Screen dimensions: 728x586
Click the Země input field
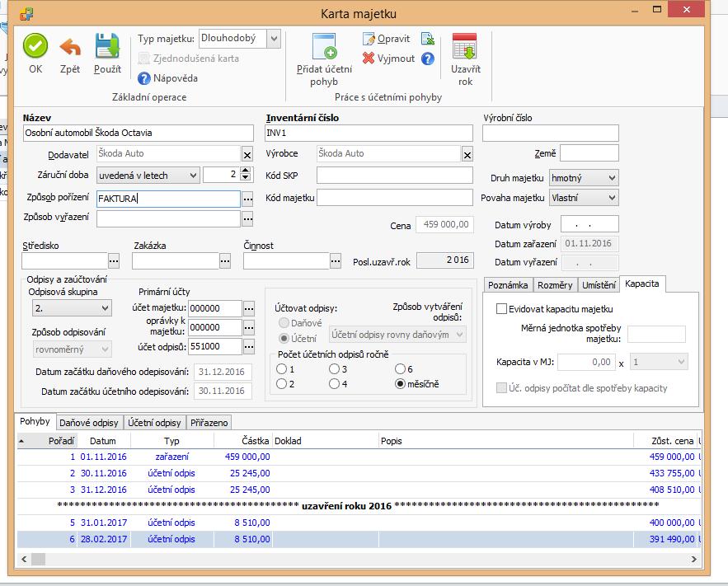(589, 153)
